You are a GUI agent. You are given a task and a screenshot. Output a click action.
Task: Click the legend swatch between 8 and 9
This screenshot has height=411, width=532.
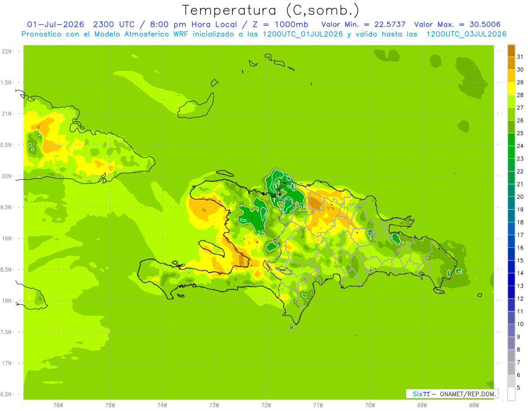[x=511, y=343]
